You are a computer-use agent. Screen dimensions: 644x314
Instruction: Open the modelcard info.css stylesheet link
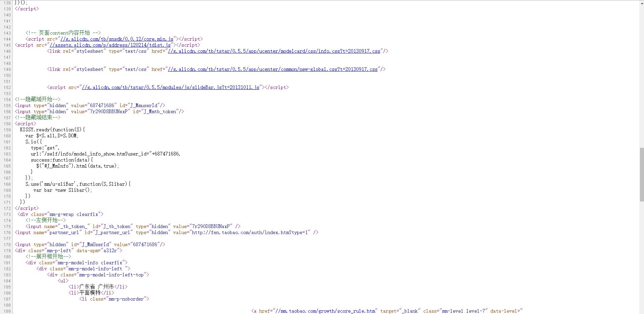pos(274,51)
